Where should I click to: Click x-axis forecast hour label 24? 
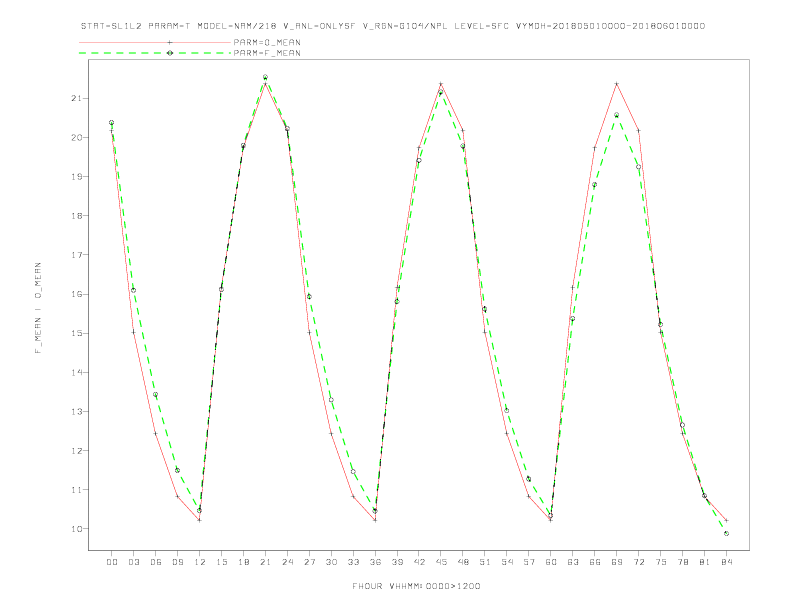tap(287, 562)
